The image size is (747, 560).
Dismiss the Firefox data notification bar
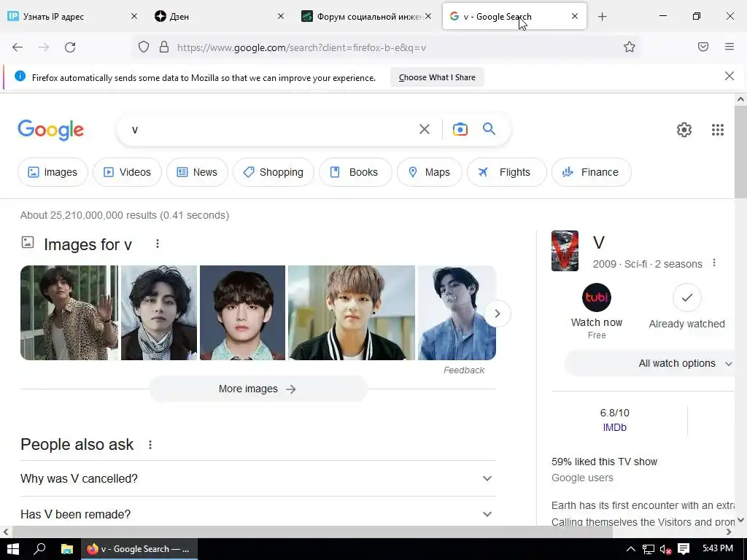coord(729,76)
